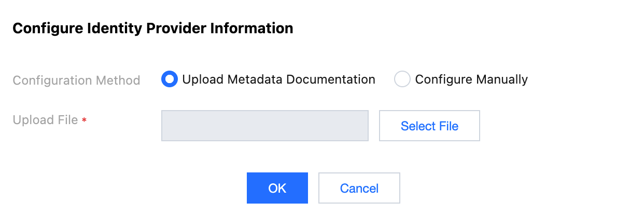Click the grey Upload File input box
Image resolution: width=644 pixels, height=215 pixels.
tap(264, 125)
